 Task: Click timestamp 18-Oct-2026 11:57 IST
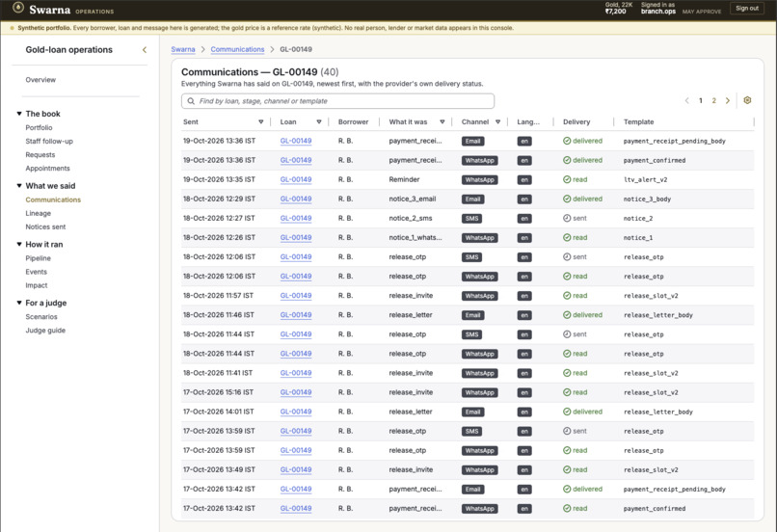[x=218, y=296]
